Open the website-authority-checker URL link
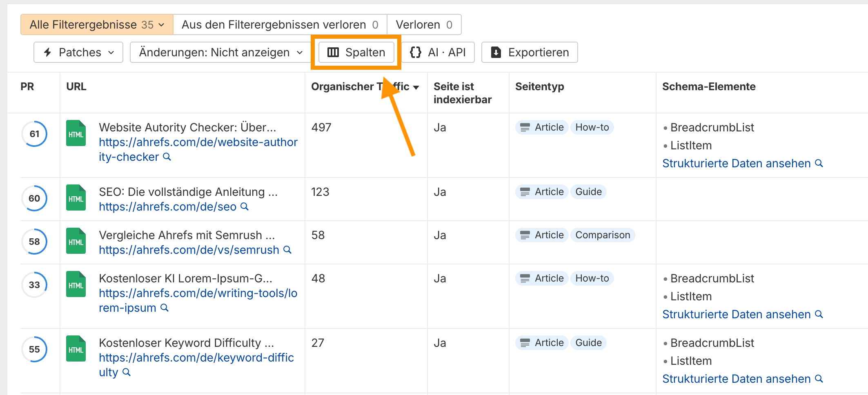This screenshot has width=868, height=395. point(198,149)
